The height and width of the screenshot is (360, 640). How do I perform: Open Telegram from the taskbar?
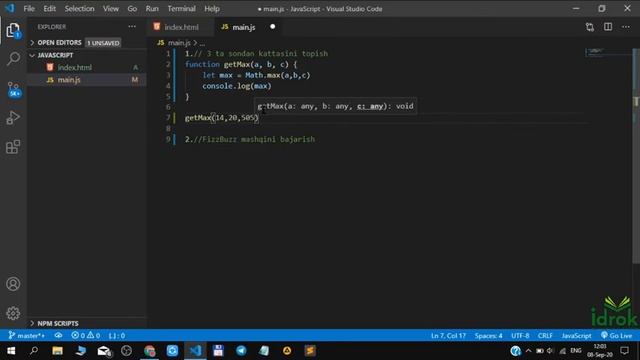click(241, 351)
